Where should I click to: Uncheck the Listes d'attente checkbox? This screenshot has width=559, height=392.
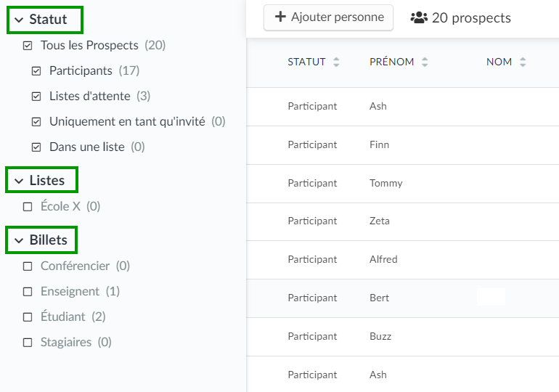(x=36, y=97)
